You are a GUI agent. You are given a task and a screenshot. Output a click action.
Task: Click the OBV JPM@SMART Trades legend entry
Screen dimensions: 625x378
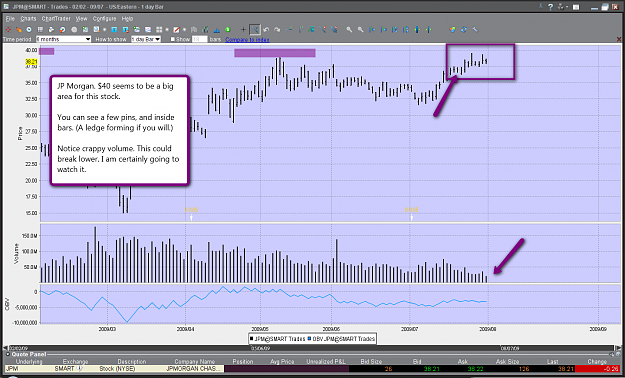pos(341,339)
